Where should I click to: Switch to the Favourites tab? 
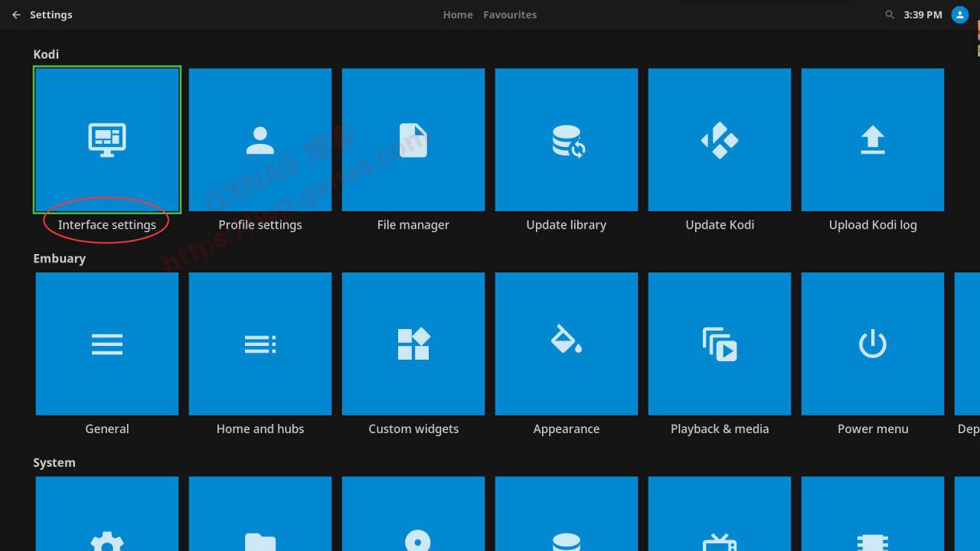[x=510, y=15]
